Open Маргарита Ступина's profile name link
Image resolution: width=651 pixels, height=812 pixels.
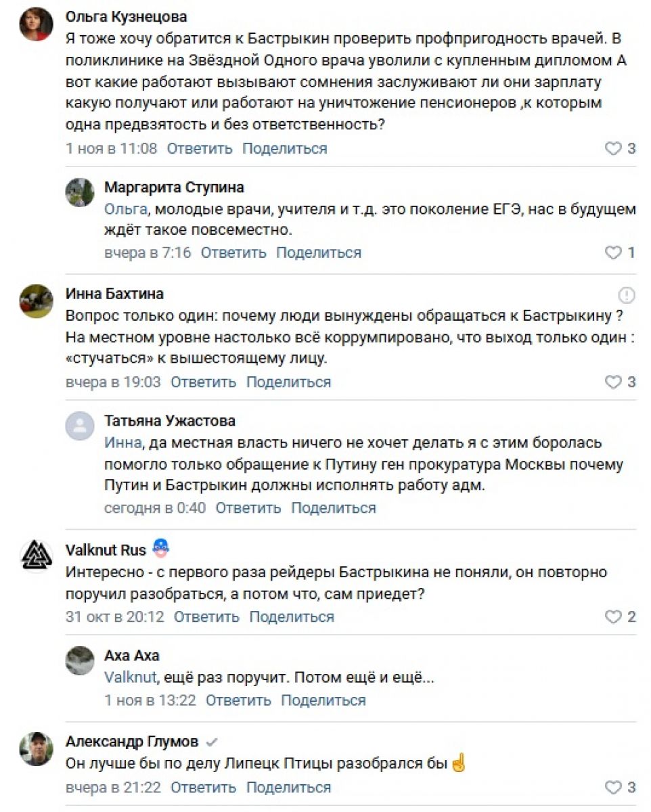174,187
